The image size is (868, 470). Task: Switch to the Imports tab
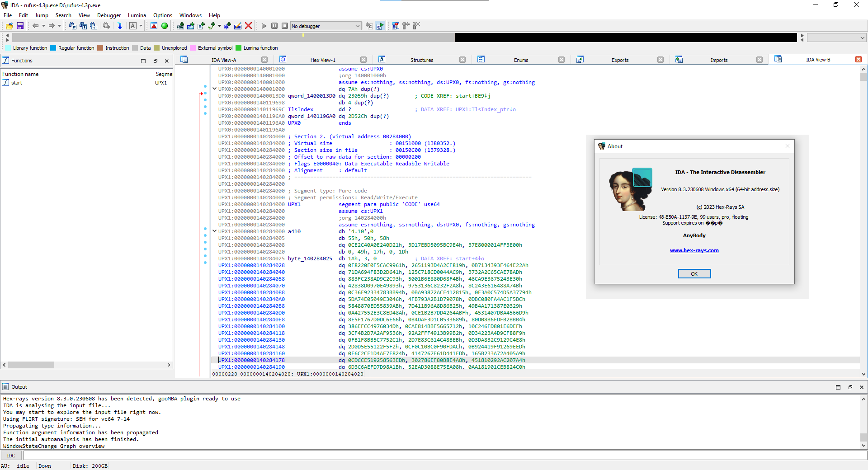pos(719,60)
